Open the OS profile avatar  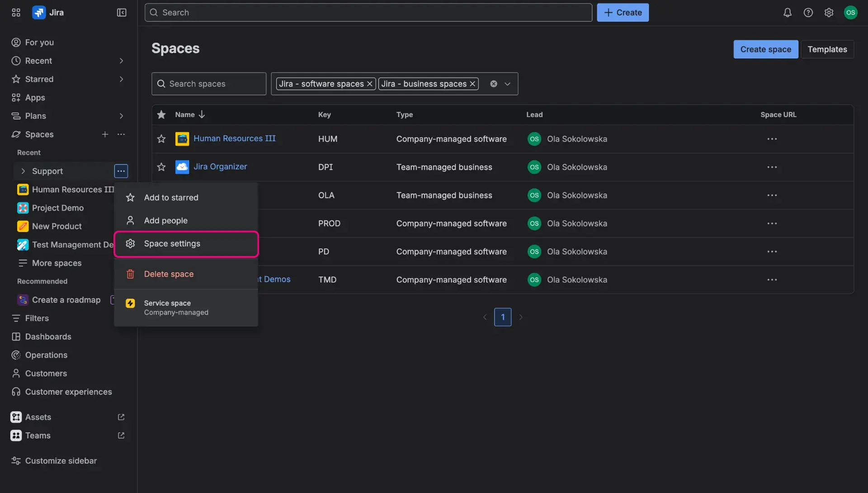[x=851, y=12]
